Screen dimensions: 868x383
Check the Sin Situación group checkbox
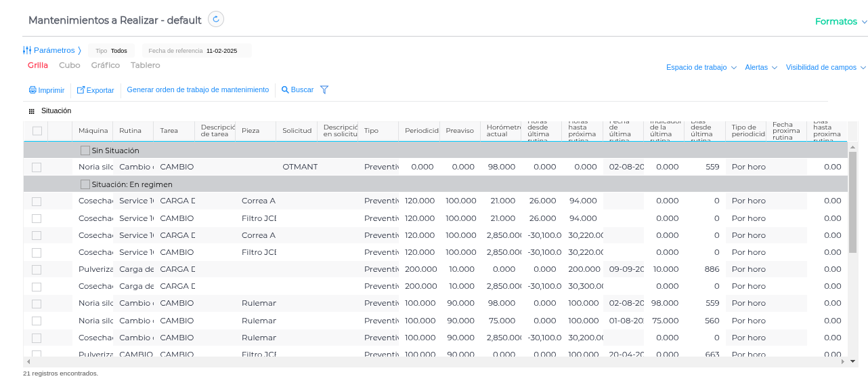(x=85, y=150)
